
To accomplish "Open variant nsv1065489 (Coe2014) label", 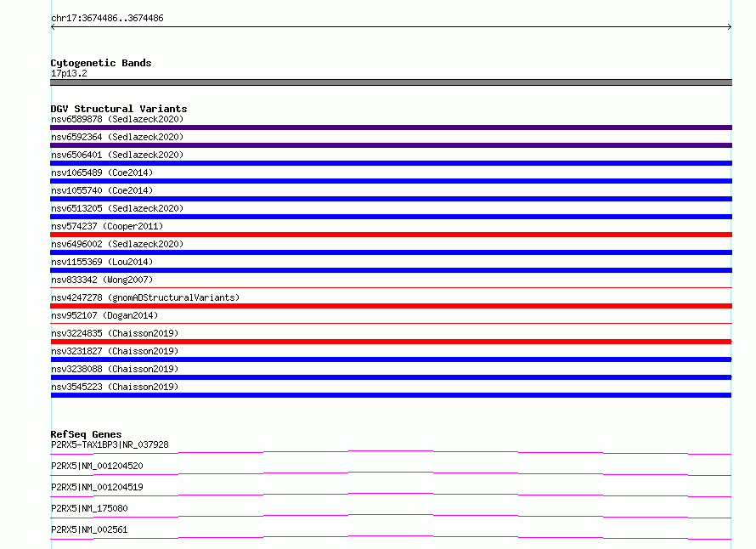I will coord(102,173).
